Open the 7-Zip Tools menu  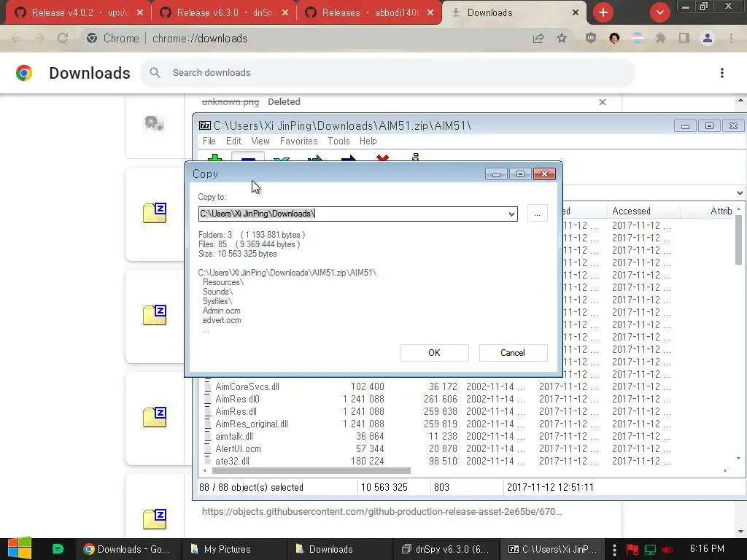point(338,141)
